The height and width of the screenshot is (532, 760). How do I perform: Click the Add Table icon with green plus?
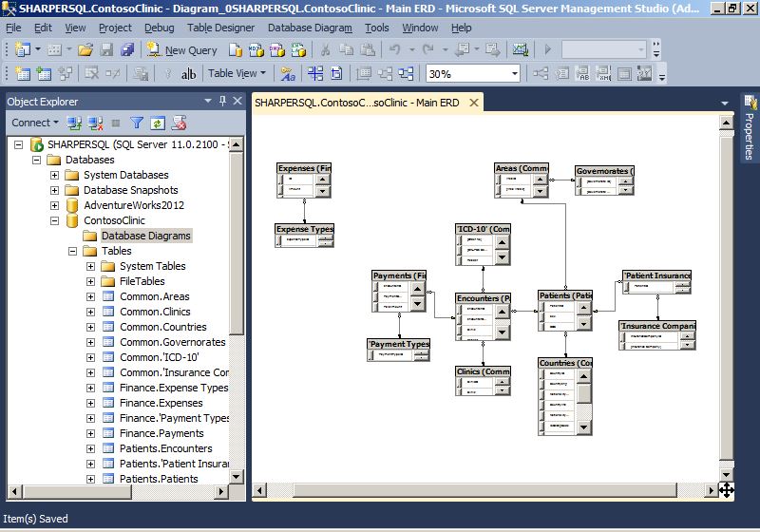[44, 74]
